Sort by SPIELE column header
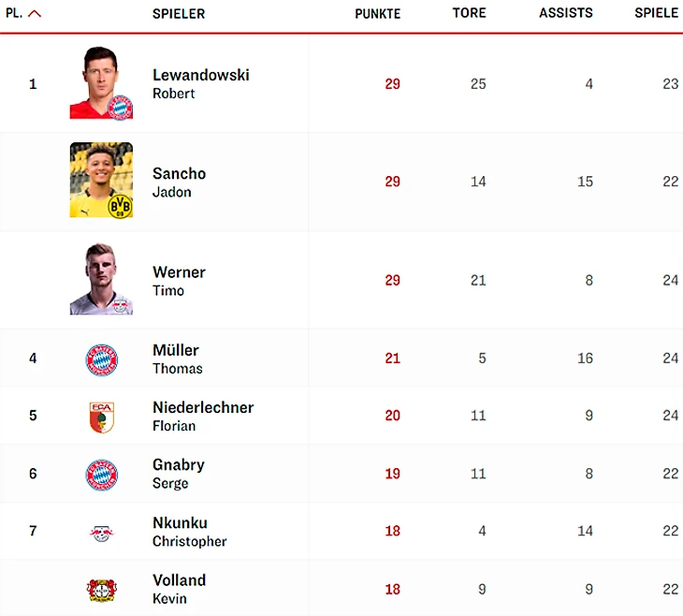The width and height of the screenshot is (683, 616). [656, 14]
